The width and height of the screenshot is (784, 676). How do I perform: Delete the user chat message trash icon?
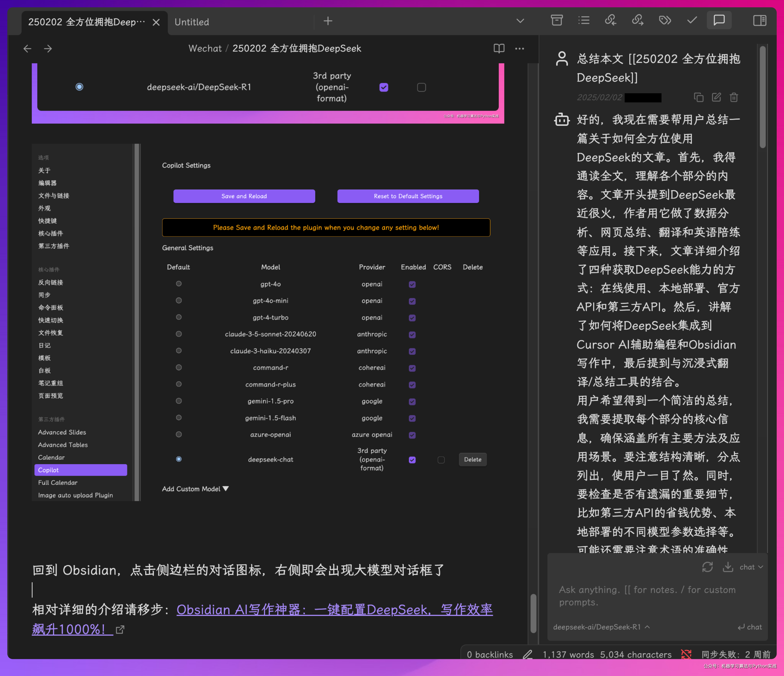click(x=734, y=98)
